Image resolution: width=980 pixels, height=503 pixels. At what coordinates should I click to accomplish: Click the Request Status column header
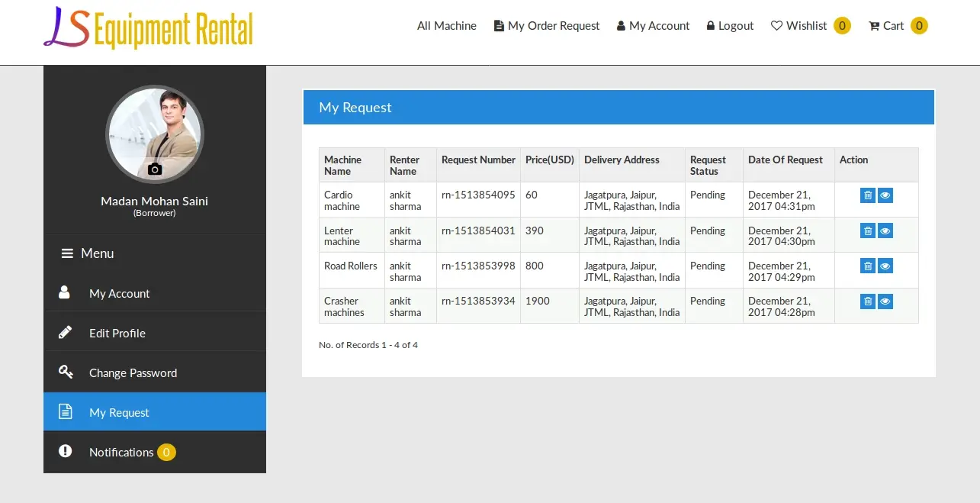[x=714, y=165]
